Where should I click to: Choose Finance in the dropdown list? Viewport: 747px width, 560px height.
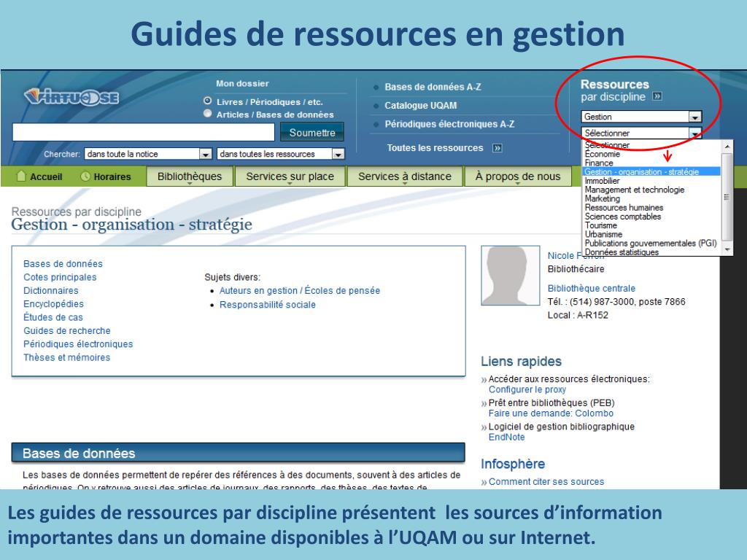click(599, 163)
